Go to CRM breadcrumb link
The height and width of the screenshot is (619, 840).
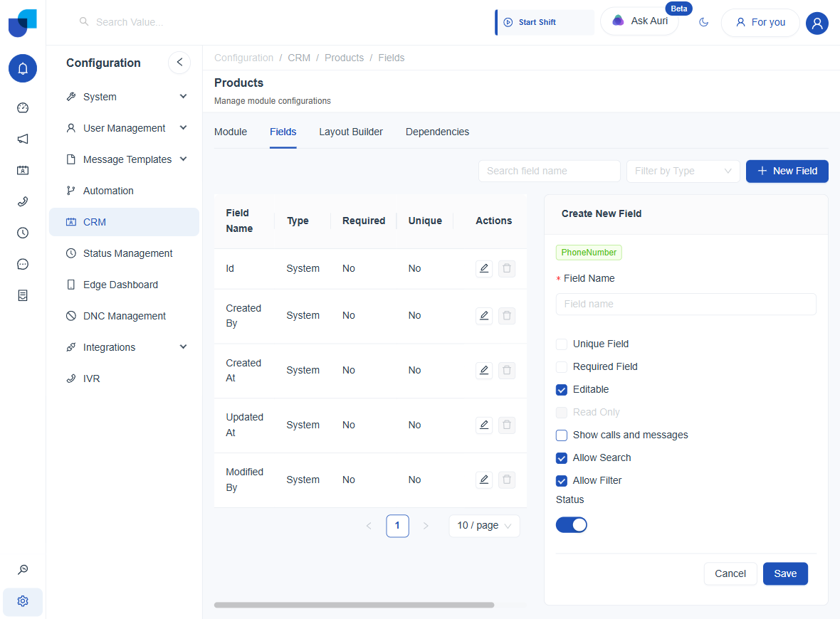coord(299,58)
